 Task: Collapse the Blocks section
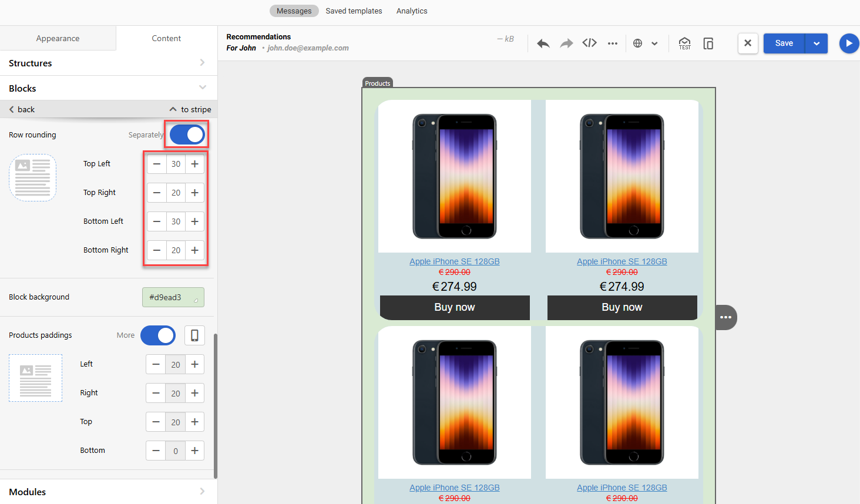109,88
